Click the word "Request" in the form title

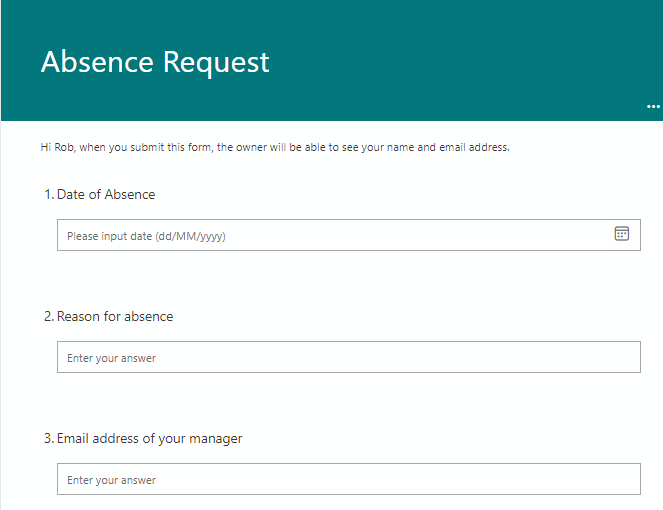(x=216, y=63)
